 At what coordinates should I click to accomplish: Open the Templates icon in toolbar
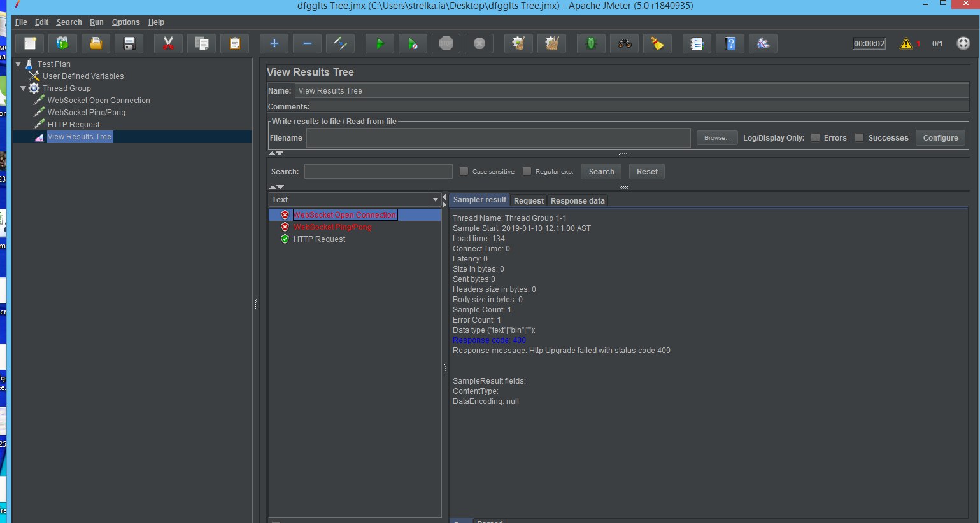(62, 43)
